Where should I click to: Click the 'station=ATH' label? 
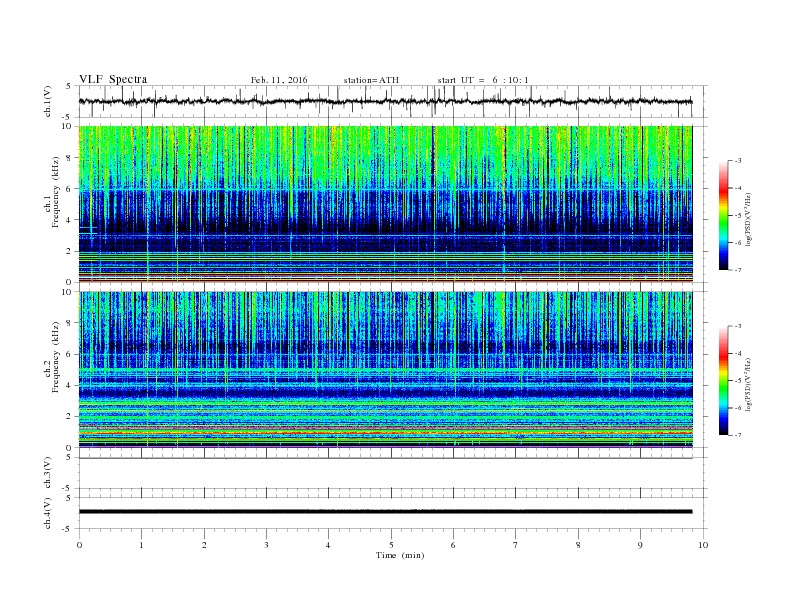click(371, 80)
